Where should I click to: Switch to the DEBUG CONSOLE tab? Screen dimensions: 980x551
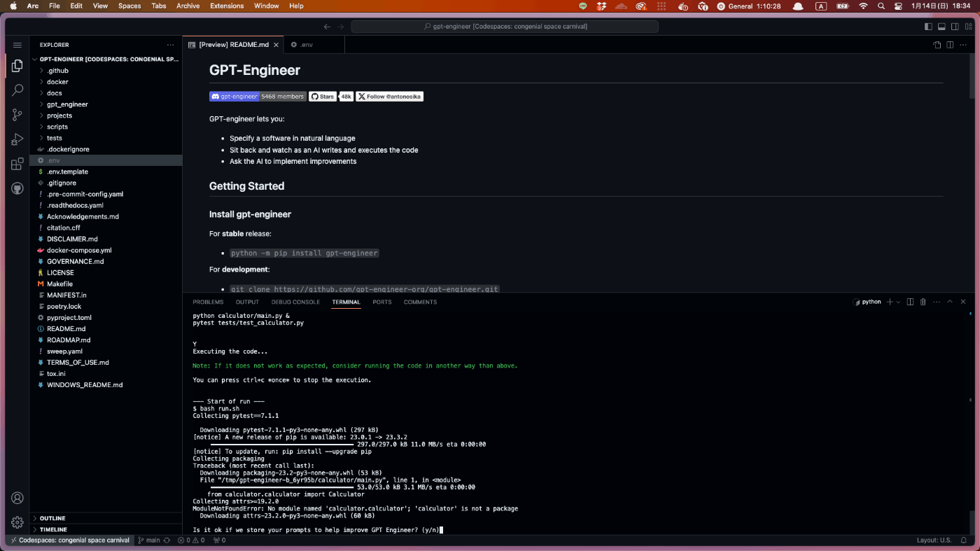(295, 302)
